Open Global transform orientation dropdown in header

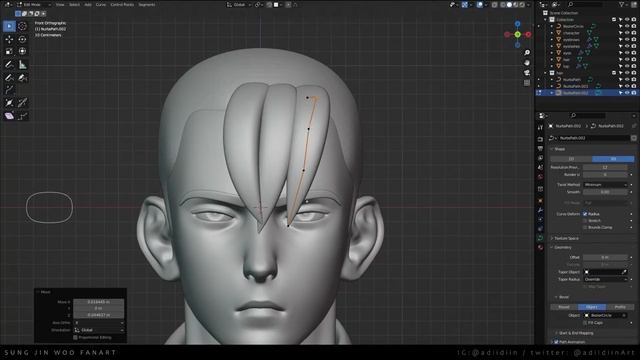pos(238,5)
